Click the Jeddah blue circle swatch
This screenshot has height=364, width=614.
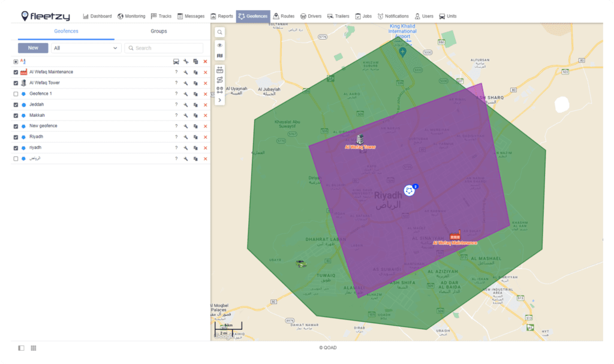coord(23,104)
